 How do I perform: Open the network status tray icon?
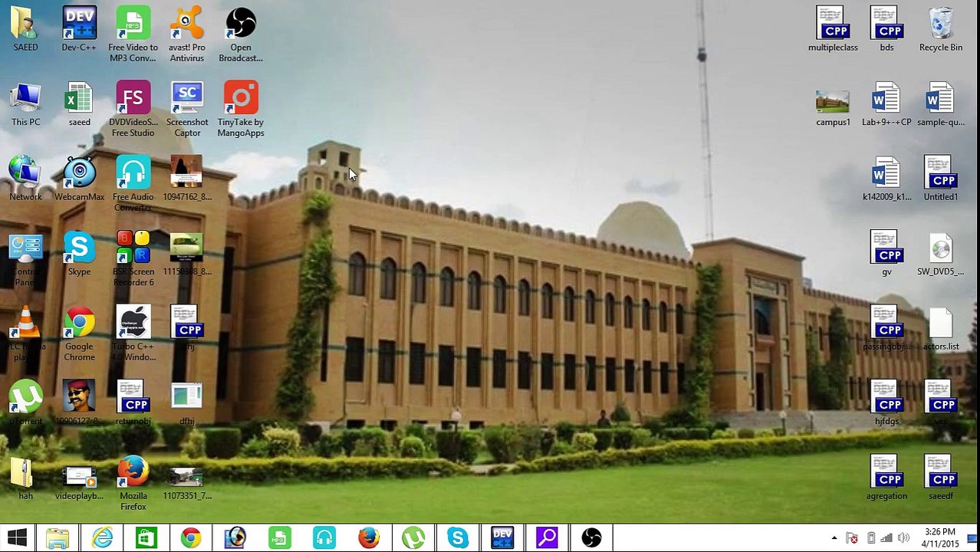coord(886,538)
